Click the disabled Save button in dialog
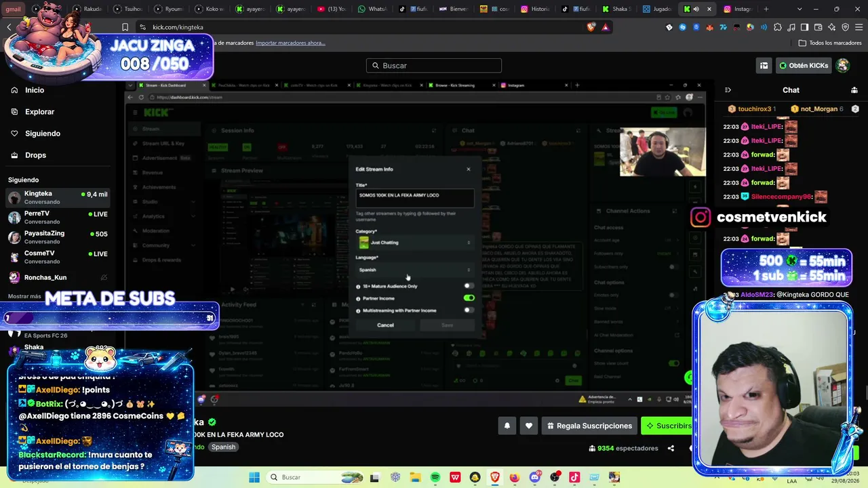This screenshot has width=868, height=488. click(447, 325)
